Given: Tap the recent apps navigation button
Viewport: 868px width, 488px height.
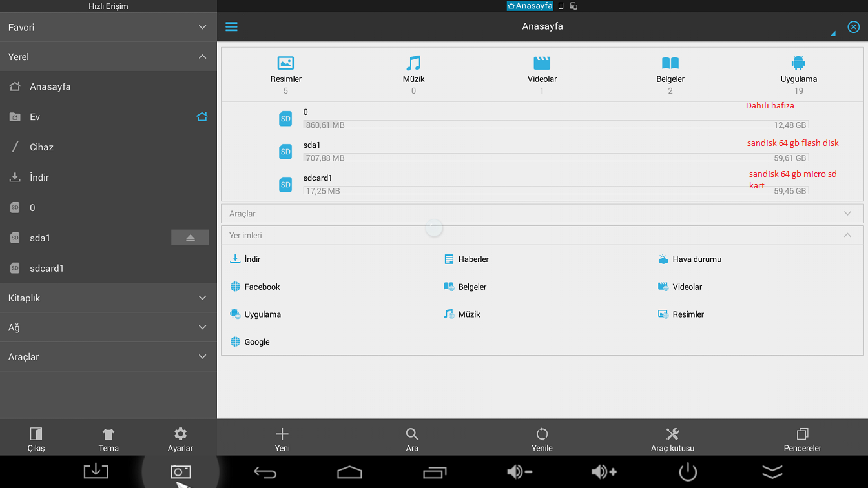Looking at the screenshot, I should tap(435, 473).
